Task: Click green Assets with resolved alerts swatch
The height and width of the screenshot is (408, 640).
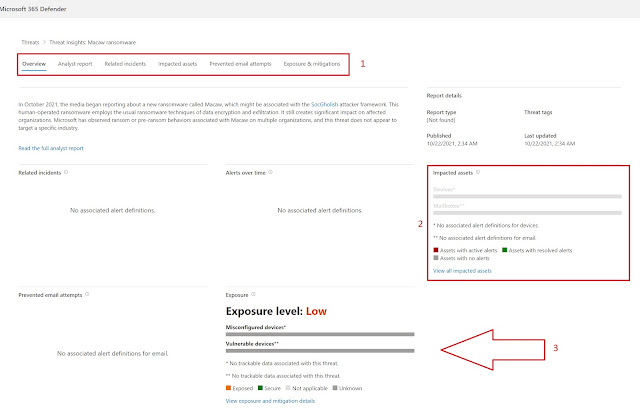Action: point(504,250)
